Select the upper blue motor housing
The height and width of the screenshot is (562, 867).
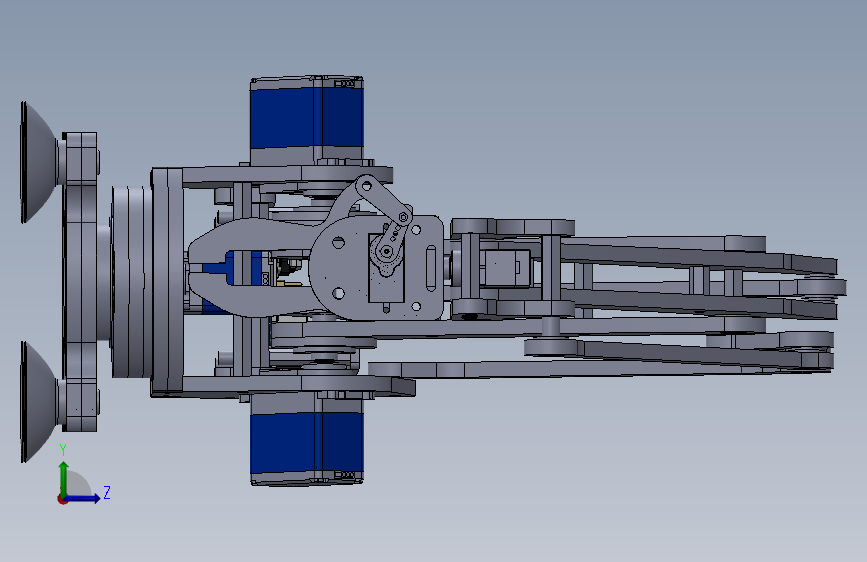(x=307, y=120)
